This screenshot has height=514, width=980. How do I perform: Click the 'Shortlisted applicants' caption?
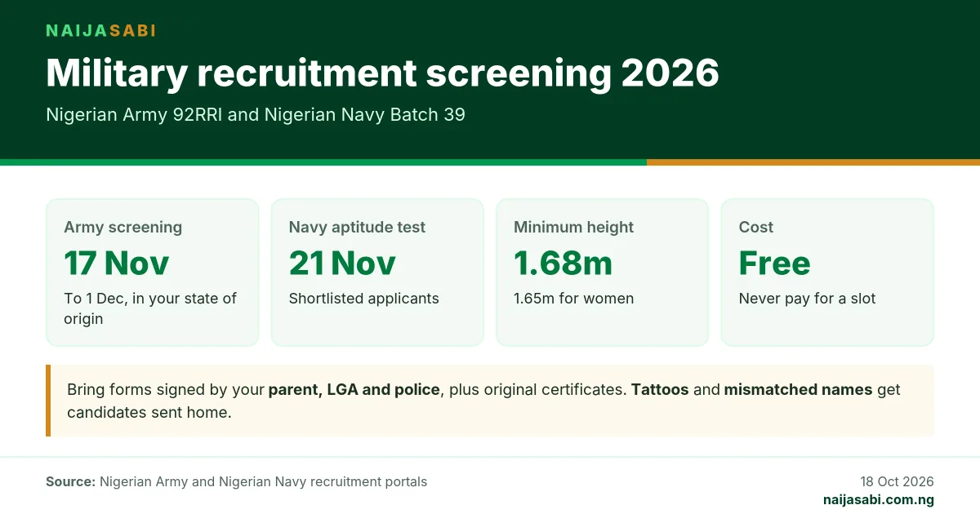click(x=364, y=299)
